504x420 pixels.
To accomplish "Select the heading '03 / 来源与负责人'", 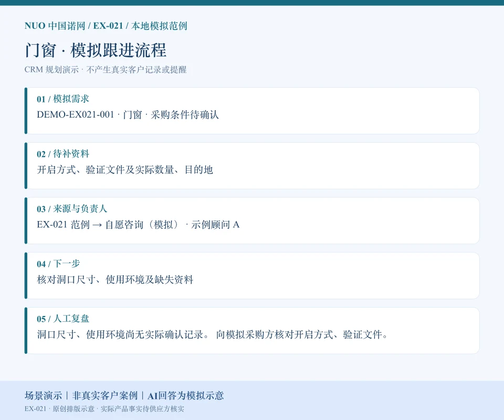I will click(72, 208).
